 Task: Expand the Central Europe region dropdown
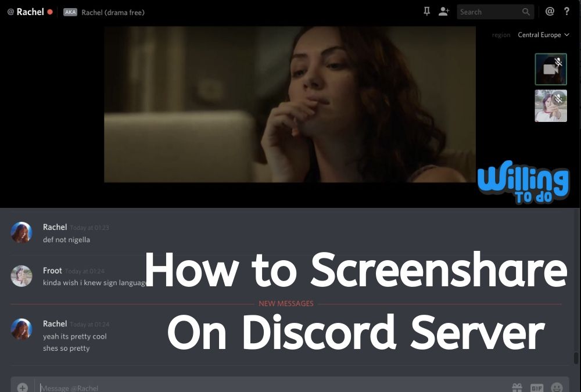point(543,35)
